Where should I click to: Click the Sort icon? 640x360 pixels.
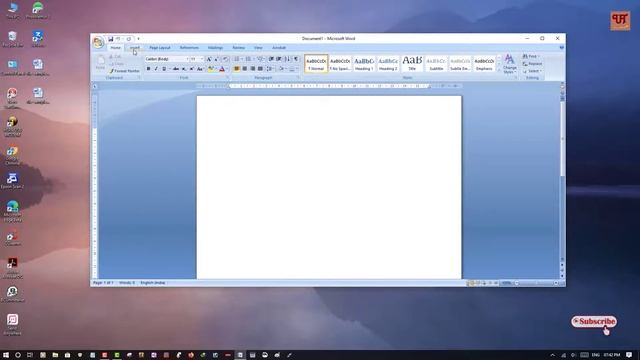(x=287, y=59)
